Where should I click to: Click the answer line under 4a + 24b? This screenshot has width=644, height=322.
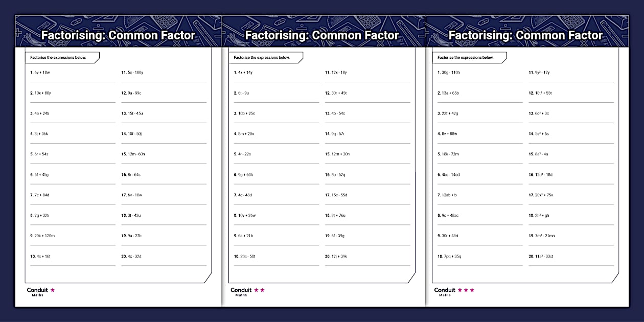coord(73,122)
